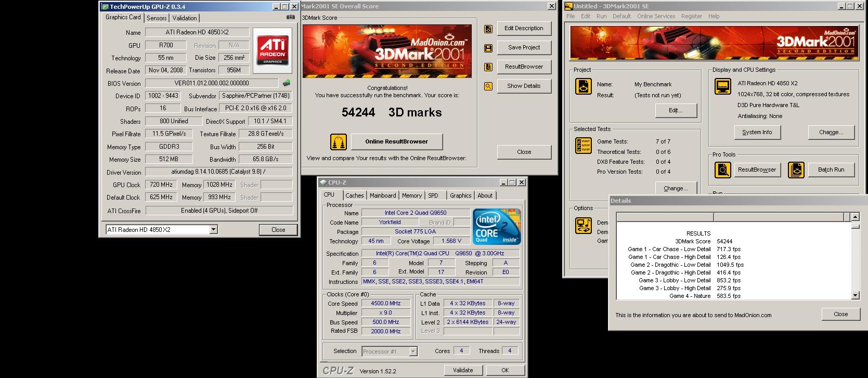Click the ResultBrowser icon in score window

click(x=488, y=67)
